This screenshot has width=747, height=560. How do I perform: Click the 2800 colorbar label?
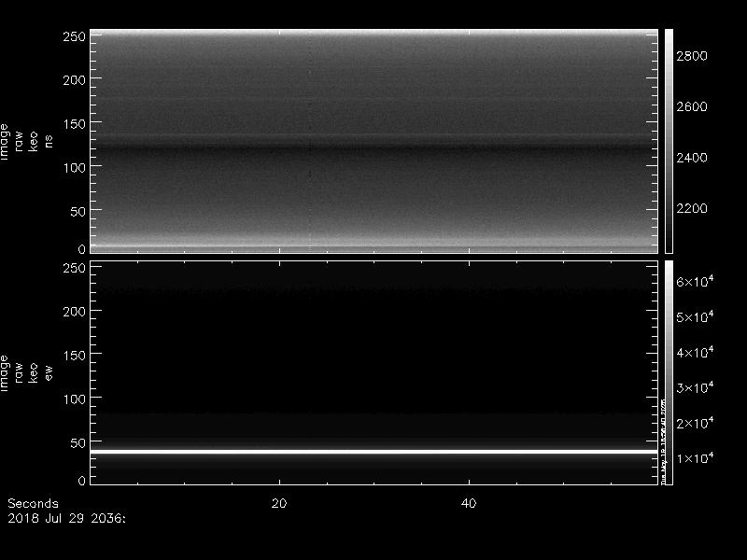[692, 56]
